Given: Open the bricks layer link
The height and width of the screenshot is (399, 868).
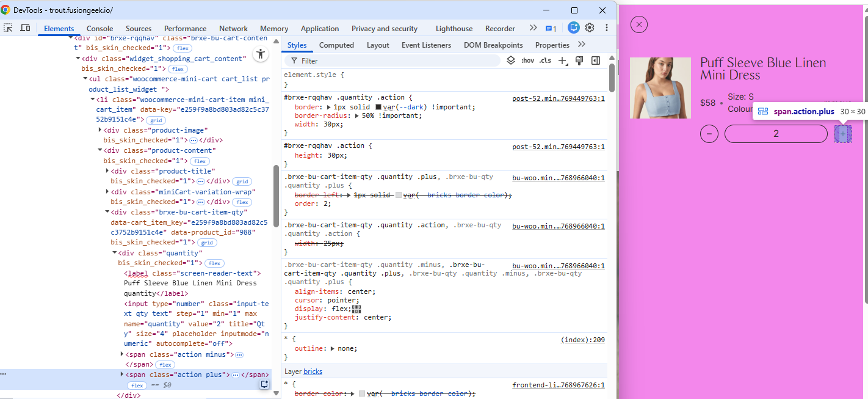Looking at the screenshot, I should 313,372.
